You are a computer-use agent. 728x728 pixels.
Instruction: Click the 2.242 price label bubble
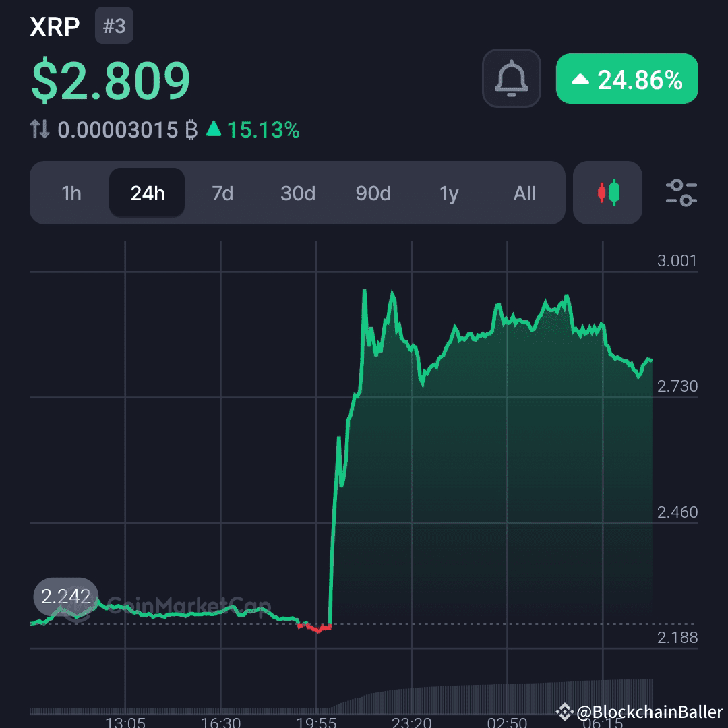[x=65, y=597]
